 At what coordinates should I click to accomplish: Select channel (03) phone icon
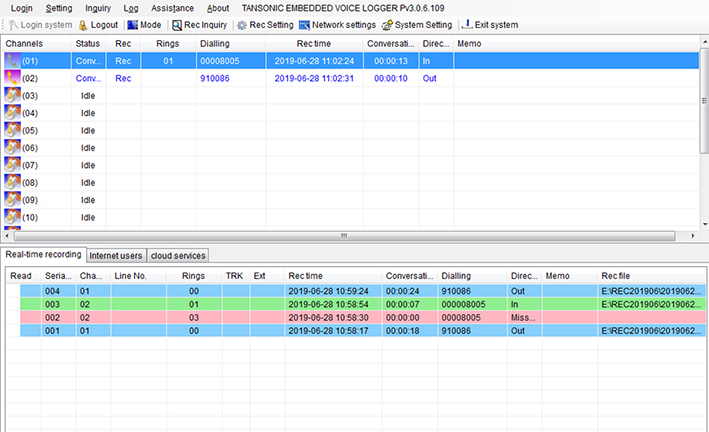[13, 95]
